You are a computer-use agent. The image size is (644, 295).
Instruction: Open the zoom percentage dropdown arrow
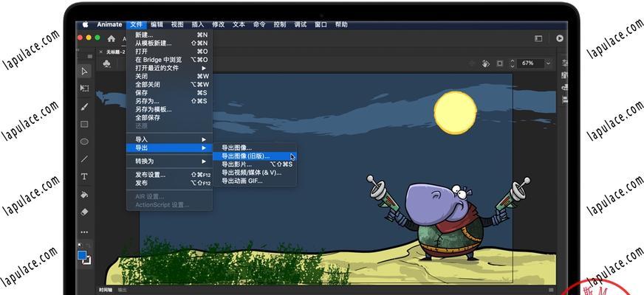(x=548, y=63)
